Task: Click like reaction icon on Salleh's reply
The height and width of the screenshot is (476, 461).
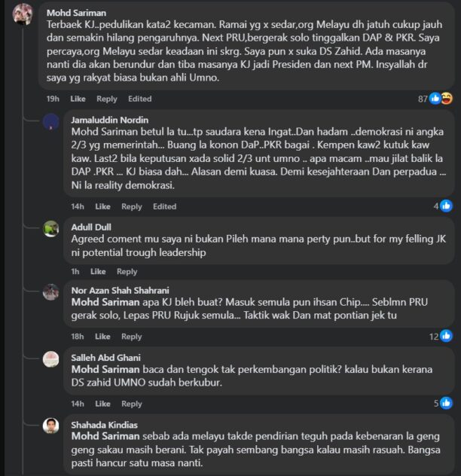Action: click(446, 403)
